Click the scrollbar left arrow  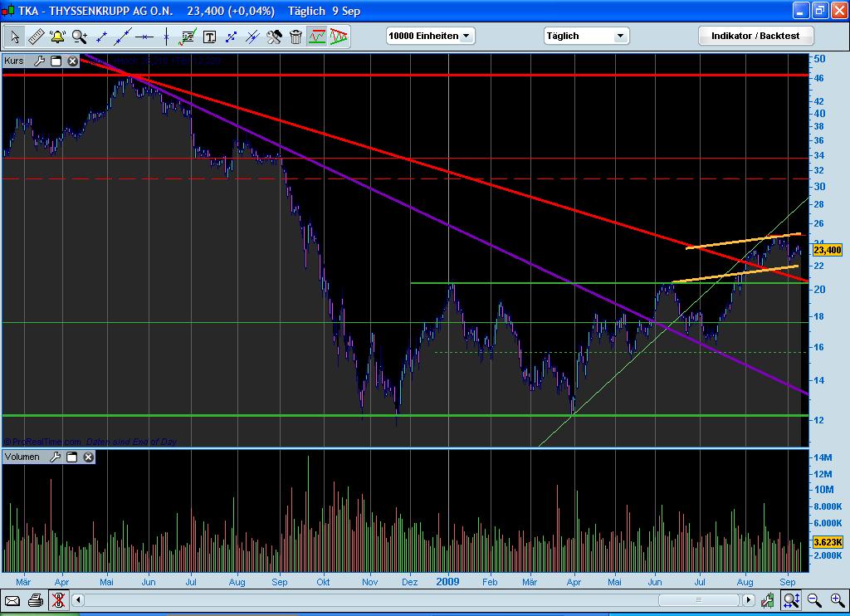click(78, 600)
